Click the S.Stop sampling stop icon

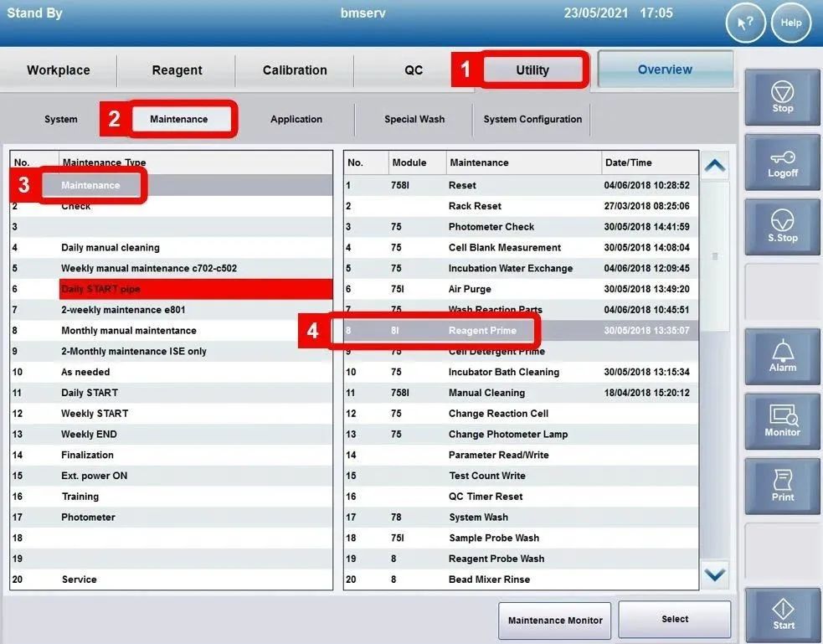coord(782,227)
